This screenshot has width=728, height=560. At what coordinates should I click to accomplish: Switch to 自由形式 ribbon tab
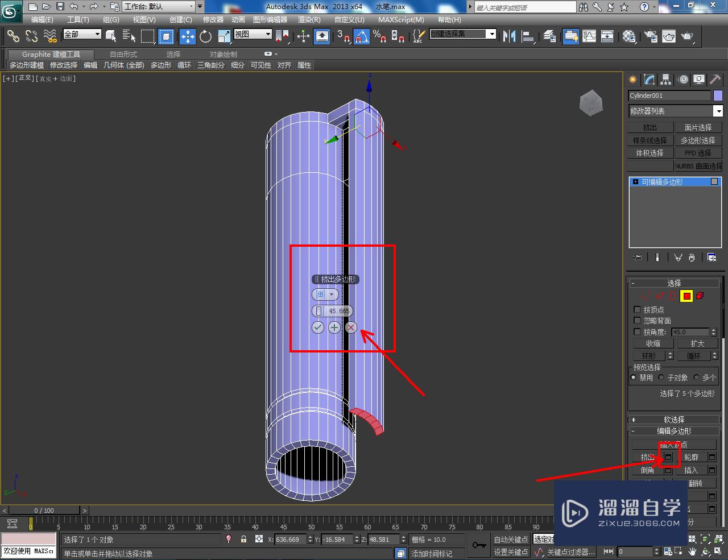coord(123,55)
